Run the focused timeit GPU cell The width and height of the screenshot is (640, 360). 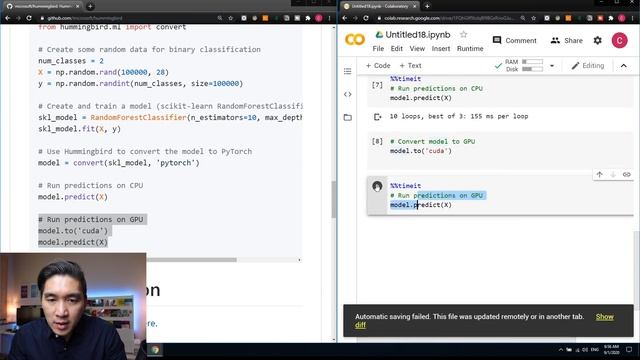click(x=377, y=186)
